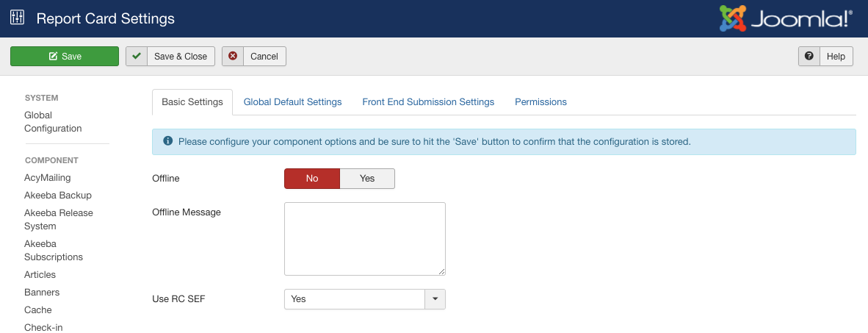Viewport: 868px width, 333px height.
Task: Click the sliders icon beside Report Card Settings
Action: pos(17,18)
